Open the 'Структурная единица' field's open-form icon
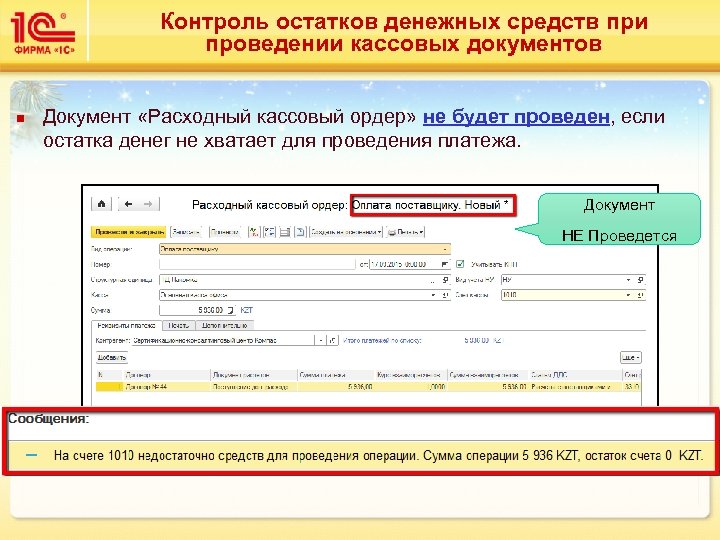 tap(445, 280)
